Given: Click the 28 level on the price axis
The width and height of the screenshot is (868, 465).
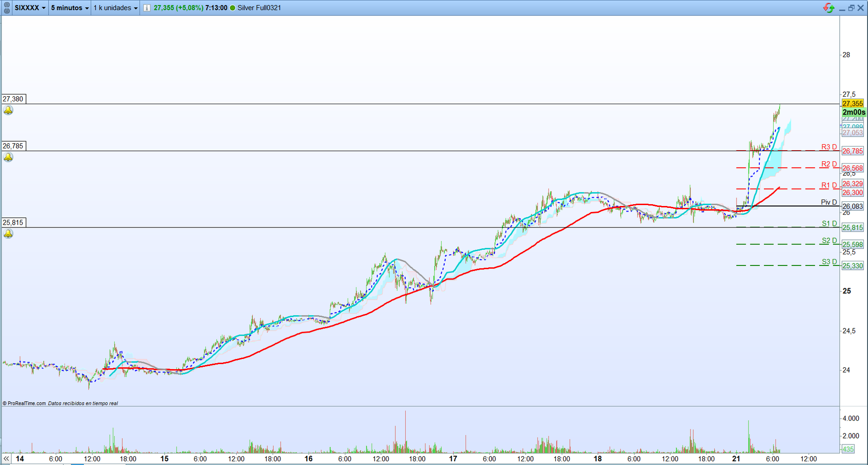Looking at the screenshot, I should [846, 55].
